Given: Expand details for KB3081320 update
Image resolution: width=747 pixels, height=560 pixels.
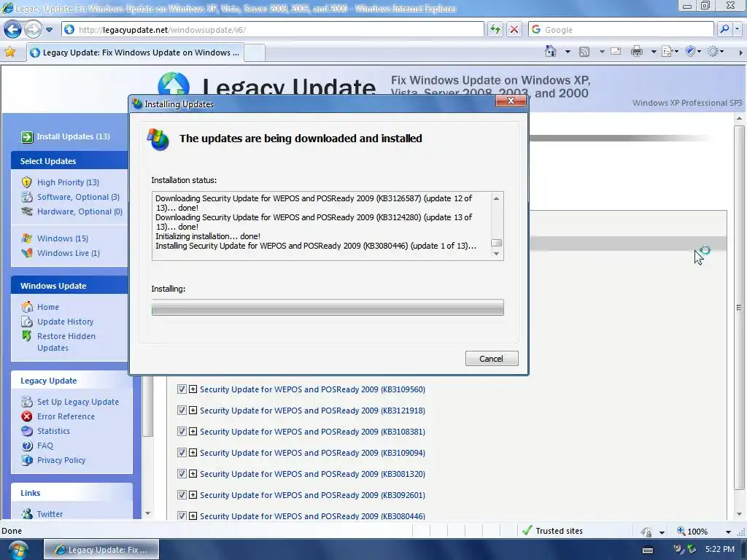Looking at the screenshot, I should click(193, 474).
